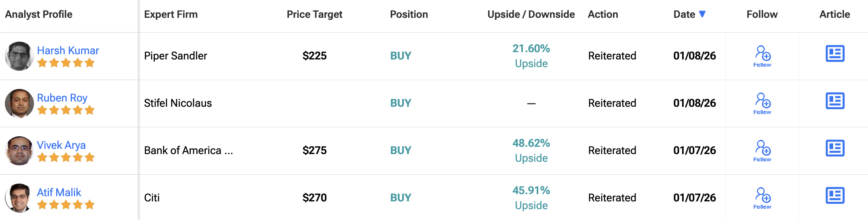The height and width of the screenshot is (220, 868).
Task: Follow analyst Ruben Roy
Action: point(763,103)
